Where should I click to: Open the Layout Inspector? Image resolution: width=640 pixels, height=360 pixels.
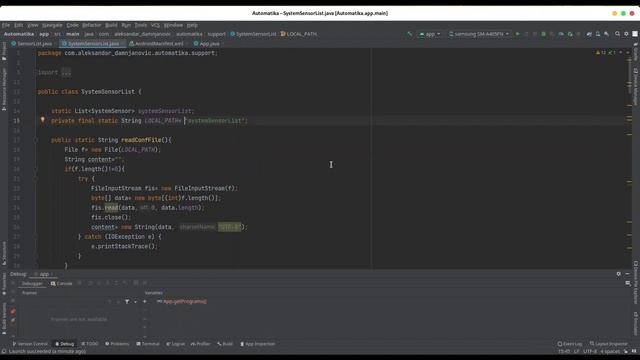click(609, 344)
